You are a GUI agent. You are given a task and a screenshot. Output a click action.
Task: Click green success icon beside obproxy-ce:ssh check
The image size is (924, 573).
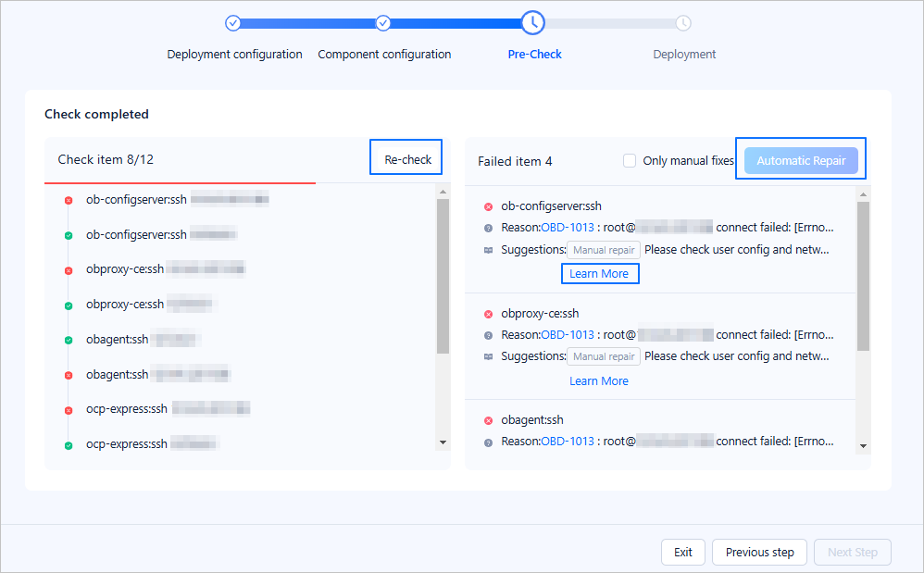[69, 305]
